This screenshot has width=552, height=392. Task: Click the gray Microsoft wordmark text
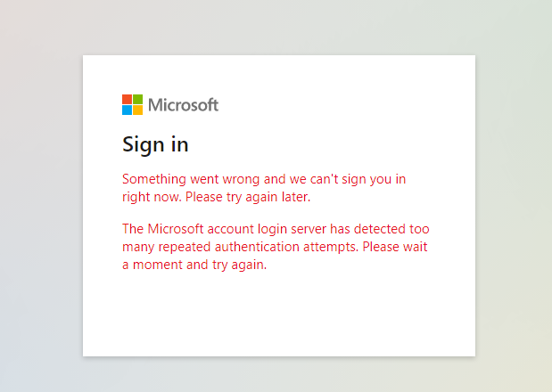(183, 105)
